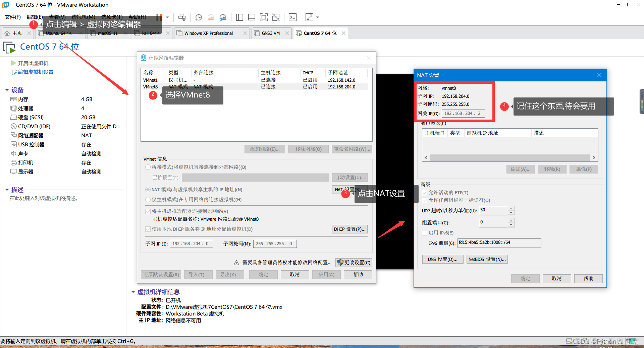Click the port forwarding horizontal scrollbar track

(510, 158)
